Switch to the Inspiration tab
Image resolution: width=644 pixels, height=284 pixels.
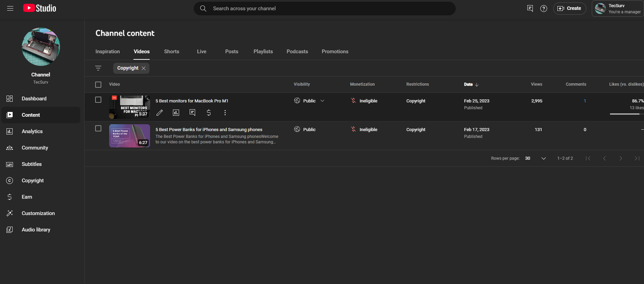107,52
